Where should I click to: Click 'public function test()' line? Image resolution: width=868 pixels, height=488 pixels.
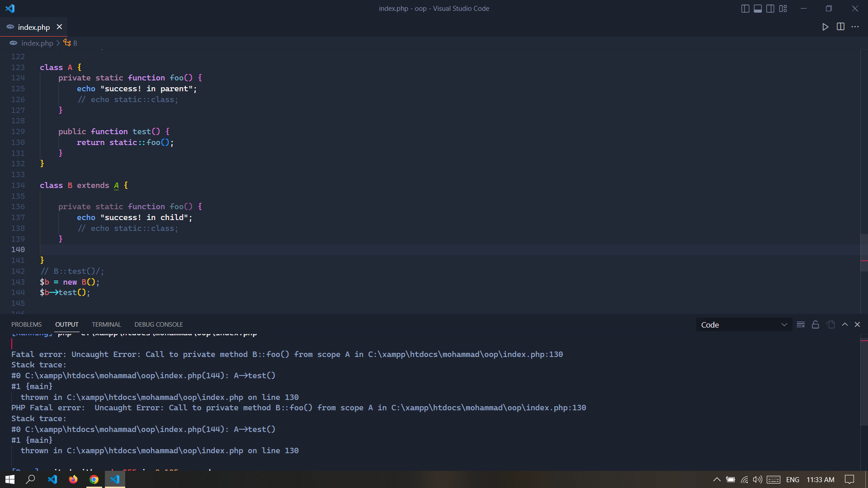[x=114, y=131]
